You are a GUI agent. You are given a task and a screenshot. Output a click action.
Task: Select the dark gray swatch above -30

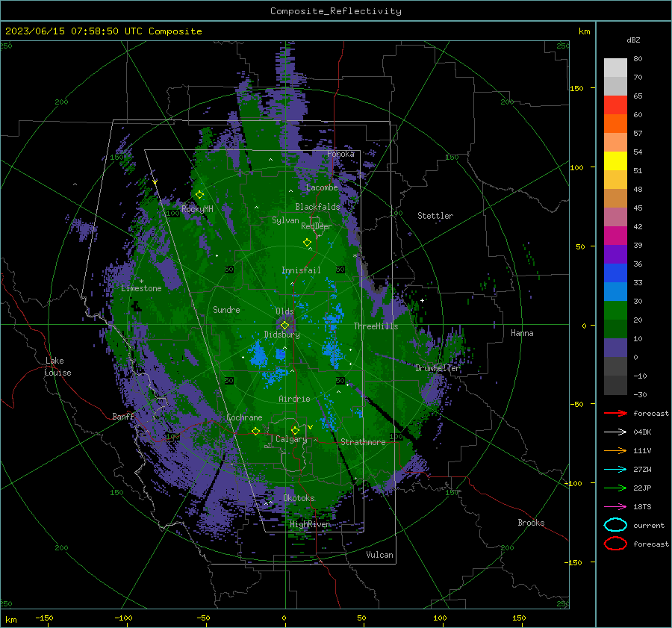(x=615, y=385)
